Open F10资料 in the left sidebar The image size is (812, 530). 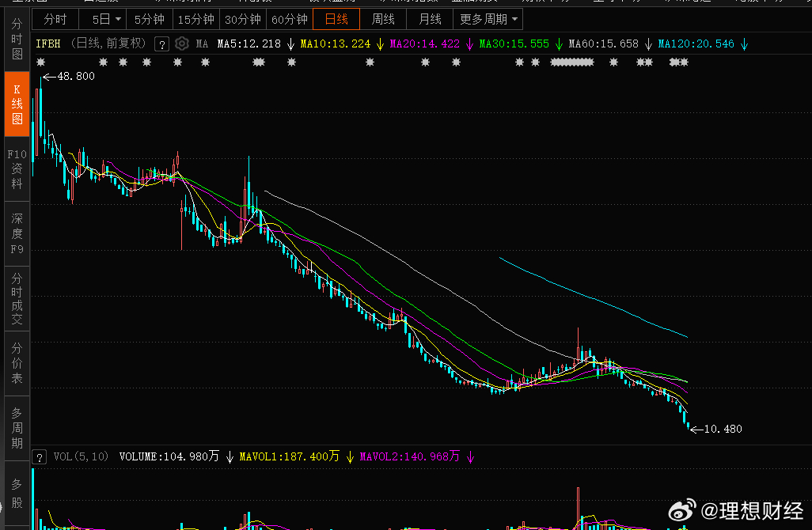pyautogui.click(x=17, y=168)
